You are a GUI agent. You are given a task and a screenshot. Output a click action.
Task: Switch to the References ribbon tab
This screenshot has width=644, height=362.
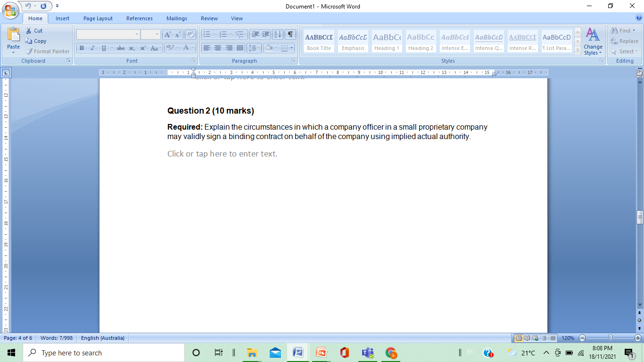point(139,18)
